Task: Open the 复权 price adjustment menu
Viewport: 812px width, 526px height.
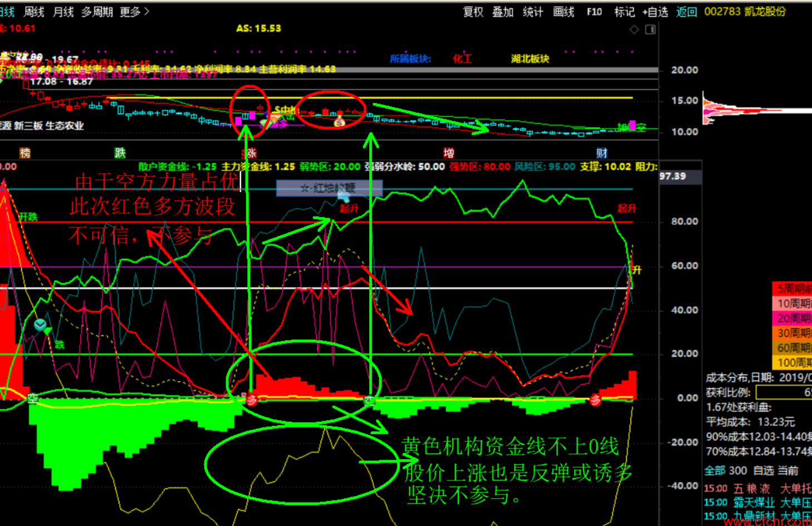Action: (x=473, y=12)
